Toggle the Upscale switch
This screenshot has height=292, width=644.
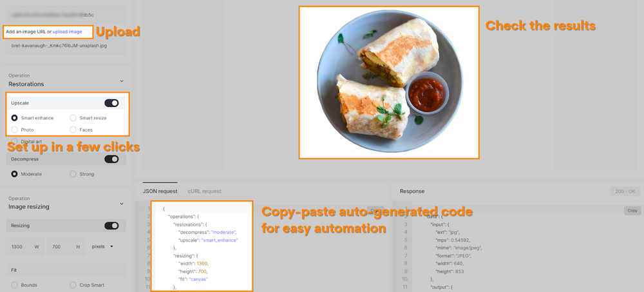(x=111, y=103)
